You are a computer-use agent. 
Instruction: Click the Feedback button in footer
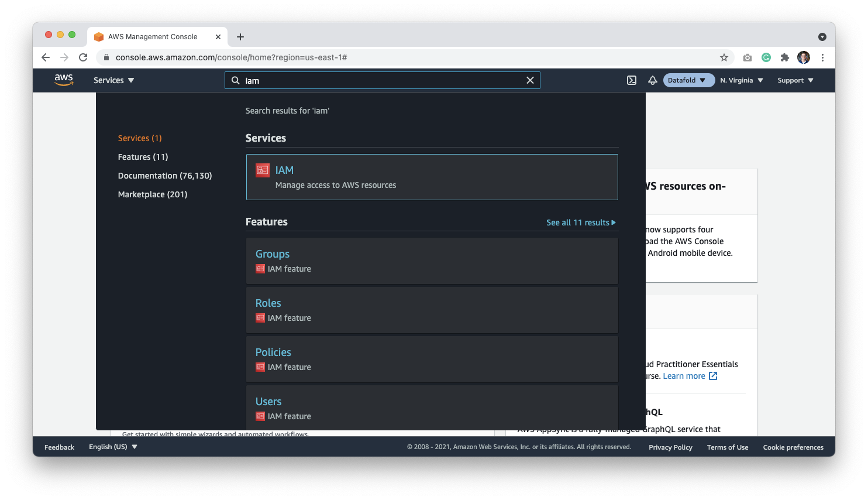pyautogui.click(x=60, y=447)
